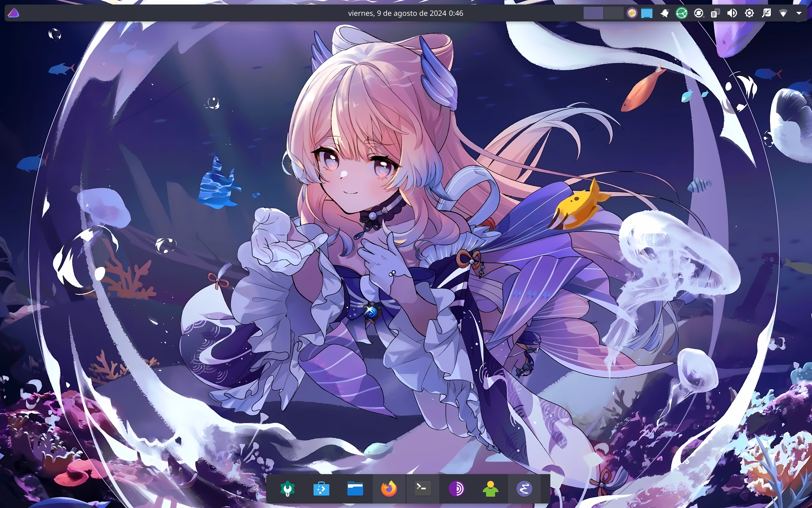Screen dimensions: 812x508
Task: Expand the hidden system tray icons arrow
Action: [799, 13]
